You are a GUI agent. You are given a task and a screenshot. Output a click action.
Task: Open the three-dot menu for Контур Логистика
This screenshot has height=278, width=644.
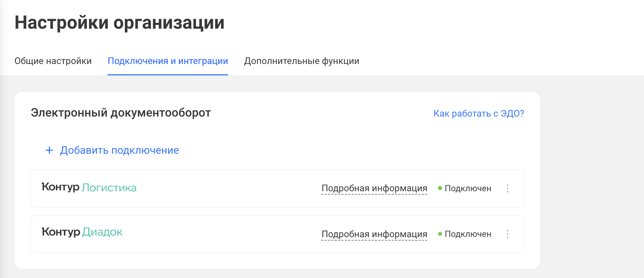pyautogui.click(x=507, y=188)
